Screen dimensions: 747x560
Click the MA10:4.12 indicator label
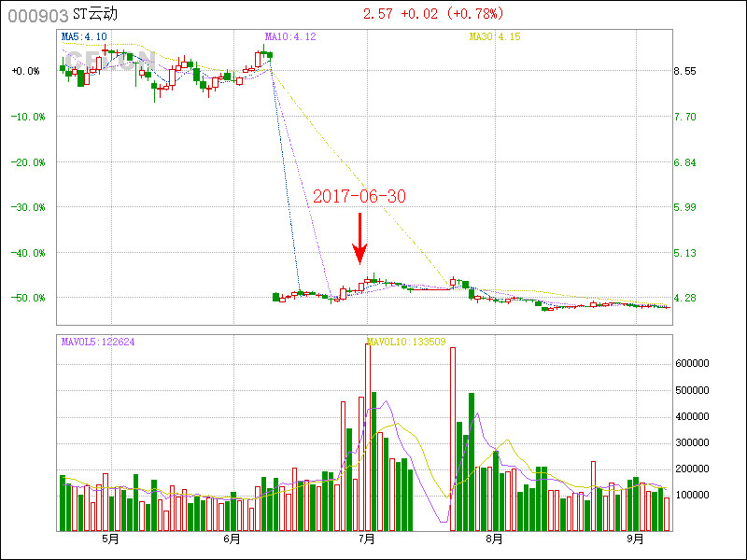(290, 36)
